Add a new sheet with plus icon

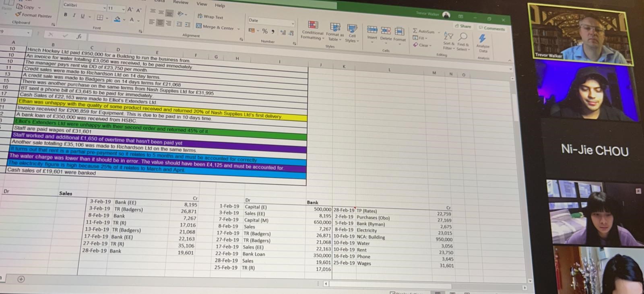(21, 279)
